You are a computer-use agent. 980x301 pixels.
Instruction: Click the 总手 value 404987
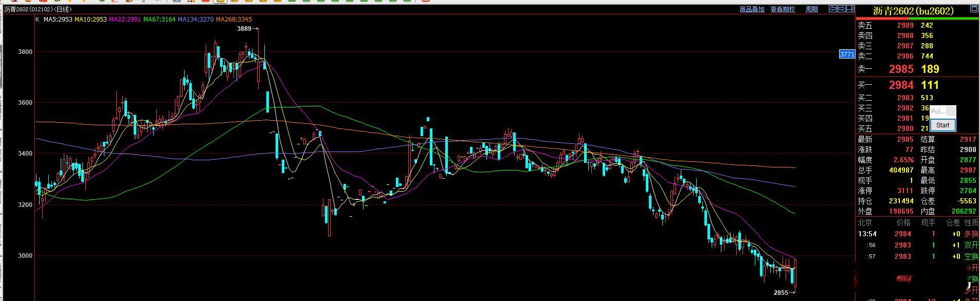pyautogui.click(x=901, y=170)
